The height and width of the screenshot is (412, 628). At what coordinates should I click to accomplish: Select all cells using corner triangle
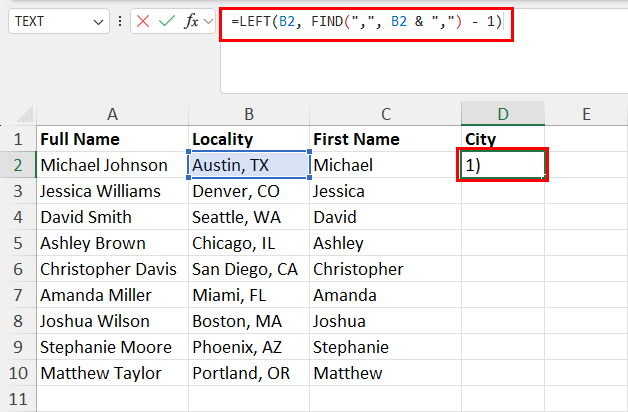(25, 114)
